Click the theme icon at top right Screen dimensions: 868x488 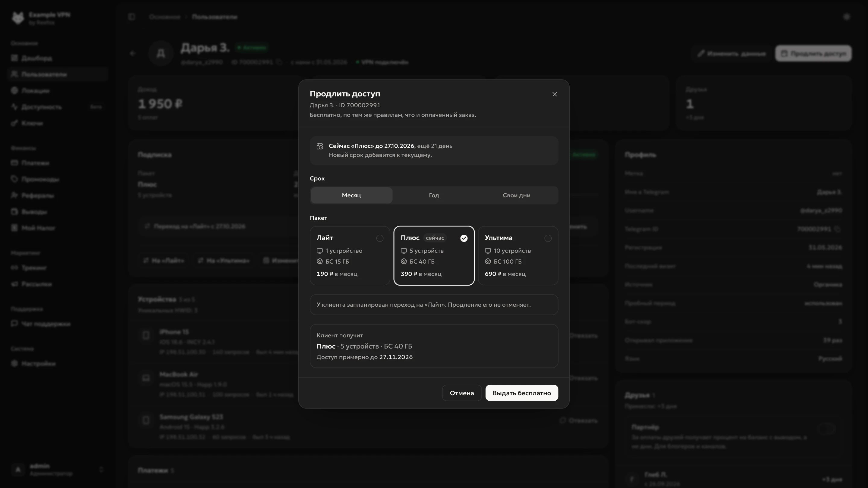tap(847, 17)
